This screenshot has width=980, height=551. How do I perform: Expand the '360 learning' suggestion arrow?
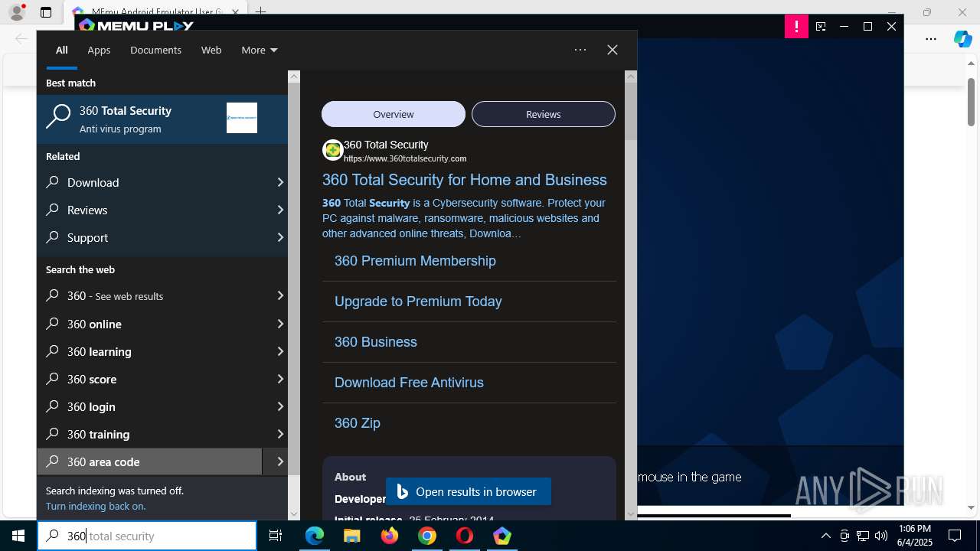pyautogui.click(x=280, y=351)
